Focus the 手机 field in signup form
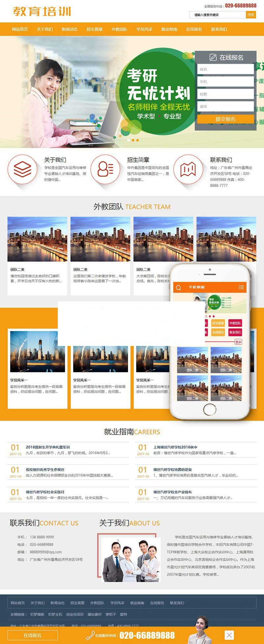Image resolution: width=264 pixels, height=644 pixels. tap(225, 82)
